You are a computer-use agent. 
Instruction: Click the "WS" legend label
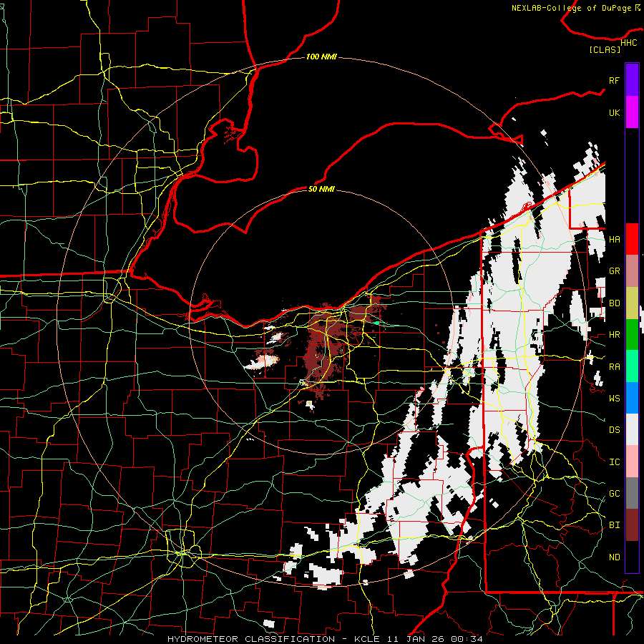click(x=614, y=399)
